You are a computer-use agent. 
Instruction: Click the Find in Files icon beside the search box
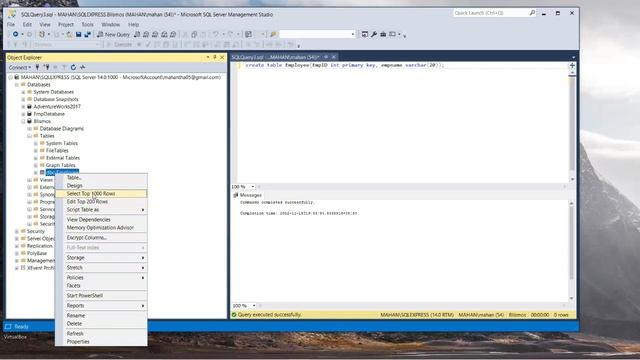point(273,35)
